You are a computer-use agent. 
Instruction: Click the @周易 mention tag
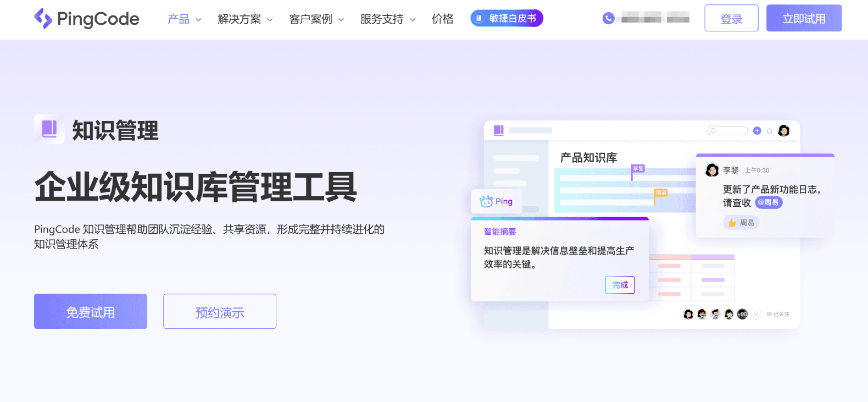pyautogui.click(x=769, y=202)
